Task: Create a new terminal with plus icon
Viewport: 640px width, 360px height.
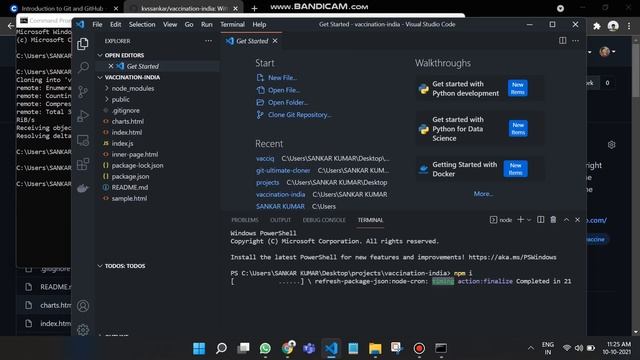Action: click(x=520, y=220)
